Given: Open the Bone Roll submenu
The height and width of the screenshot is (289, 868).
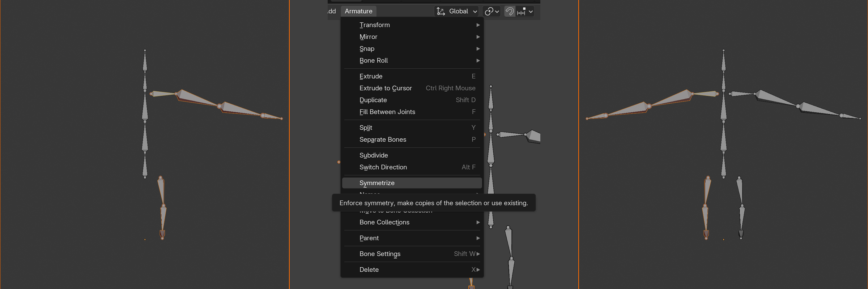Looking at the screenshot, I should [412, 61].
